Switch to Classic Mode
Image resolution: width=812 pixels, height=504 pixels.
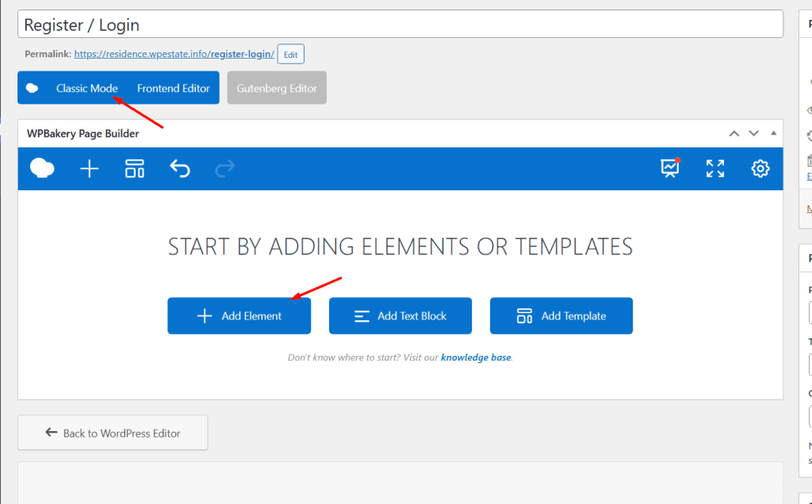tap(87, 88)
